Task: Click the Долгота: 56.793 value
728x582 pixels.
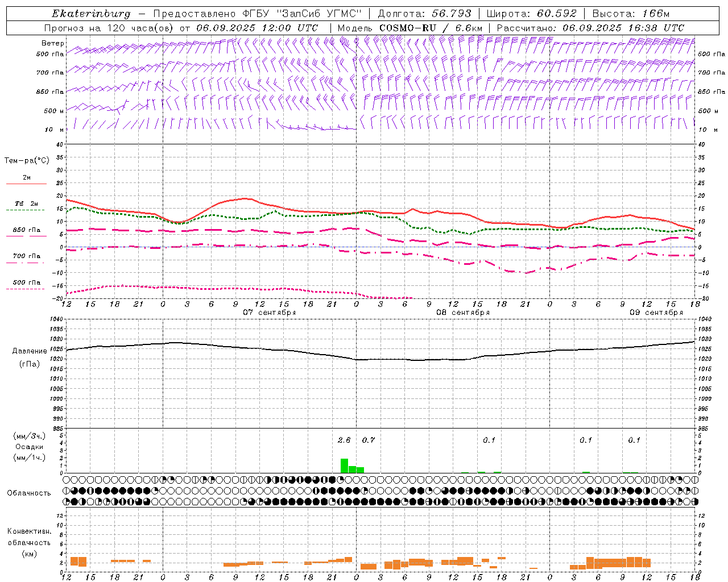Action: 424,14
